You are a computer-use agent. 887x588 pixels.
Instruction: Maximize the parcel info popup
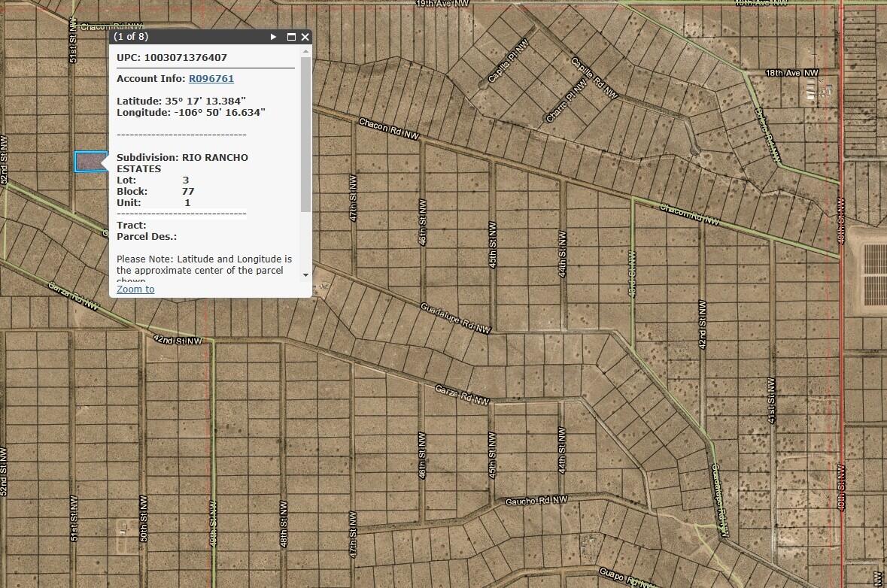click(291, 37)
